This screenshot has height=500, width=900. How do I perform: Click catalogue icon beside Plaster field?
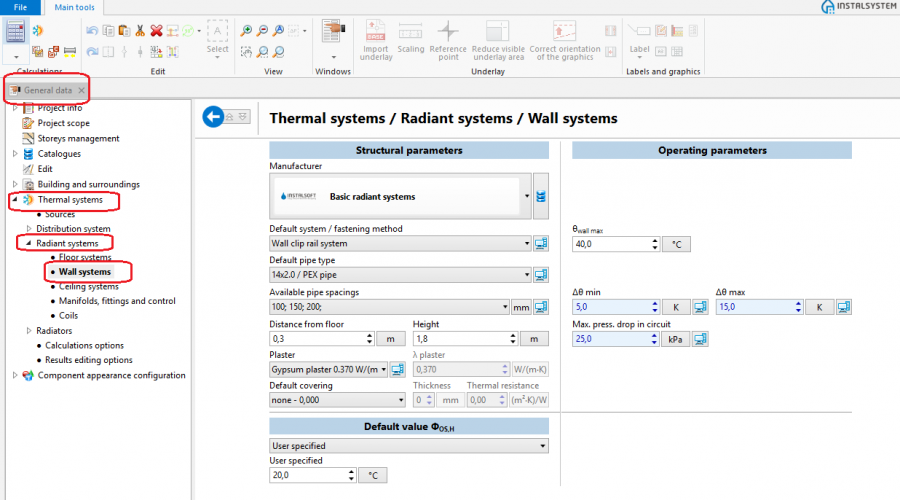point(397,370)
